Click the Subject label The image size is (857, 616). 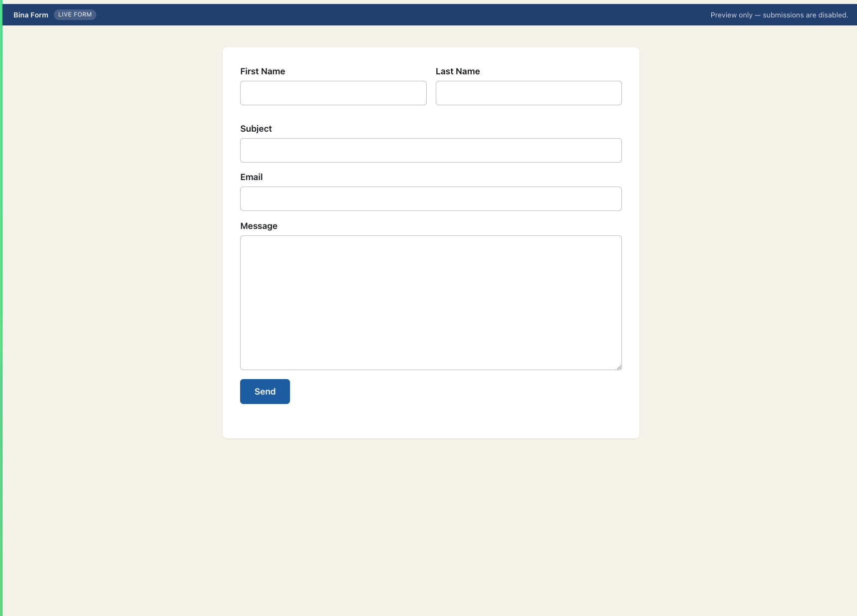(x=256, y=129)
